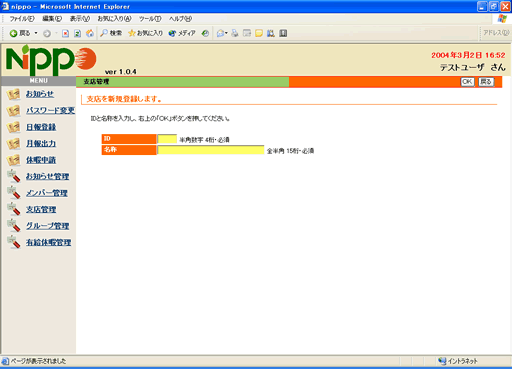
Task: Open the ツール menu
Action: pyautogui.click(x=150, y=19)
